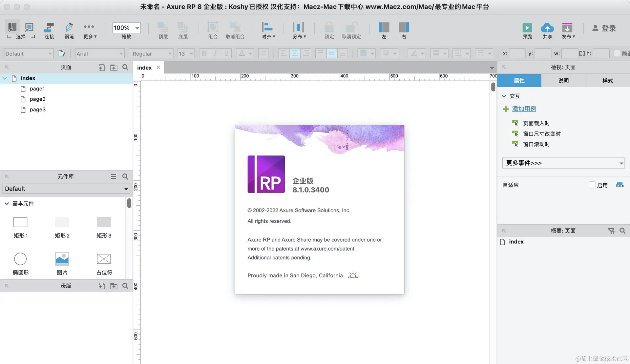
Task: Click the Share (共享) cloud icon
Action: 547,28
